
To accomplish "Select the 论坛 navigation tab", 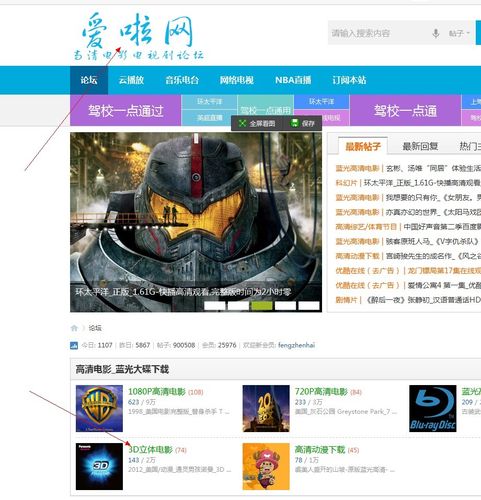I will 89,80.
